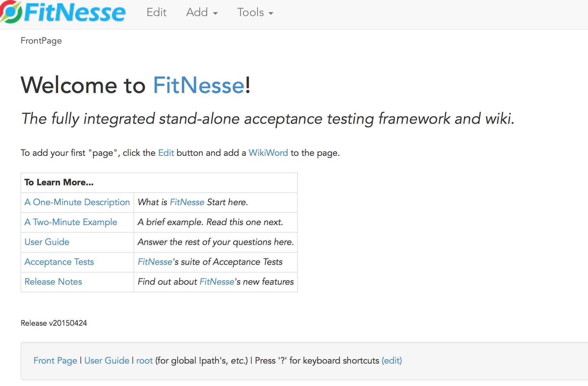Open User Guide link in table
Viewport: 588px width, 386px height.
click(47, 242)
